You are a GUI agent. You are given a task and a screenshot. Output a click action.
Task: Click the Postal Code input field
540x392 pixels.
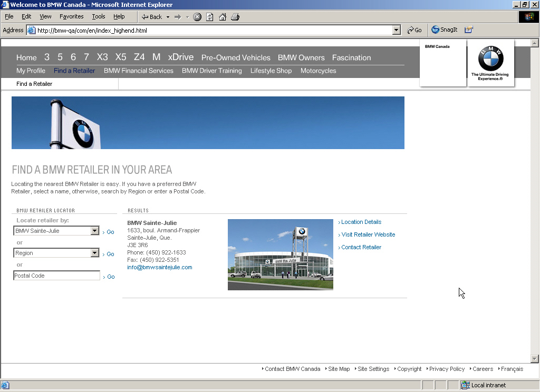coord(57,276)
